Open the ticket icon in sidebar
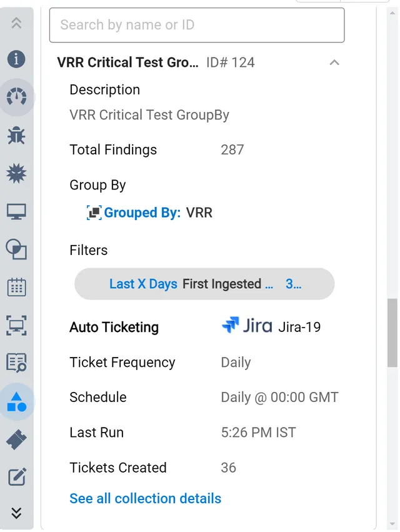Image resolution: width=400 pixels, height=532 pixels. pyautogui.click(x=16, y=439)
